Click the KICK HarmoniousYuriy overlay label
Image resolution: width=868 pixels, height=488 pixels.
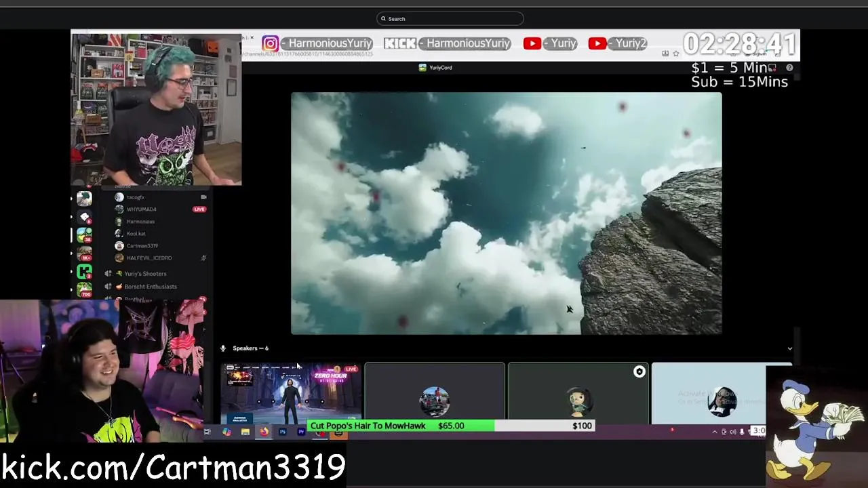[448, 43]
